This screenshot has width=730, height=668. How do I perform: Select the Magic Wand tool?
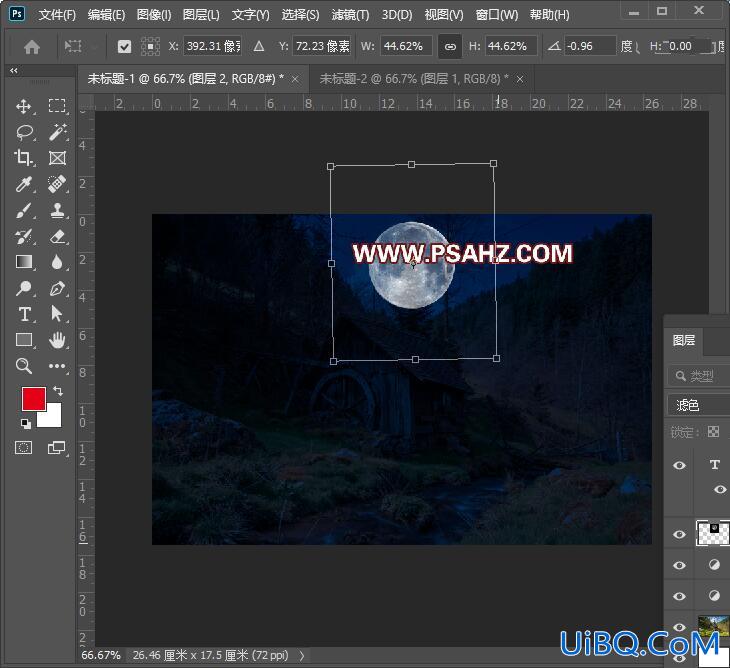click(57, 132)
